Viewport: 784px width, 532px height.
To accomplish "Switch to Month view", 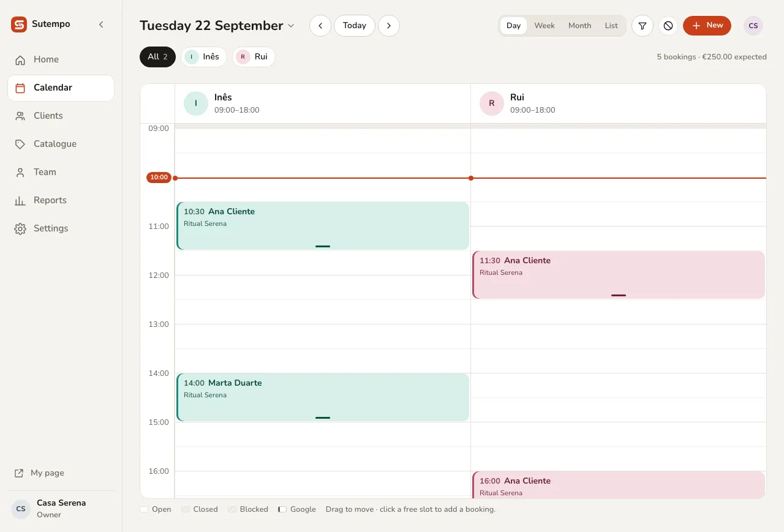I will coord(579,26).
